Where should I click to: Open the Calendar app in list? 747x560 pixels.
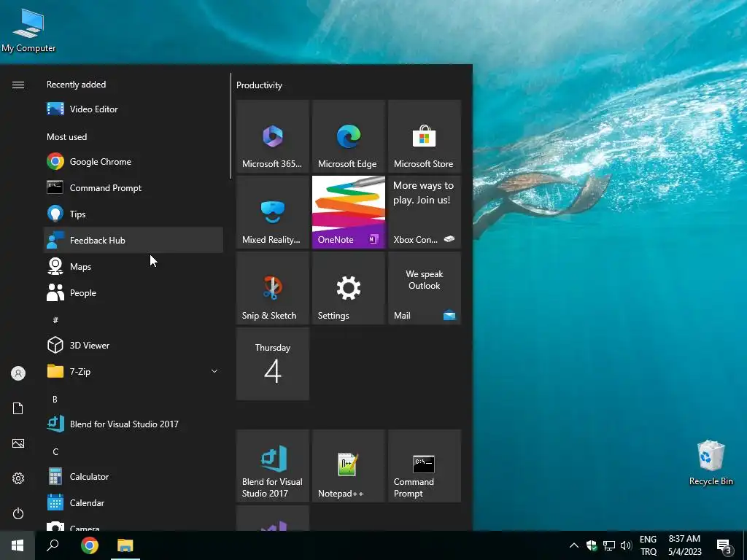coord(133,502)
